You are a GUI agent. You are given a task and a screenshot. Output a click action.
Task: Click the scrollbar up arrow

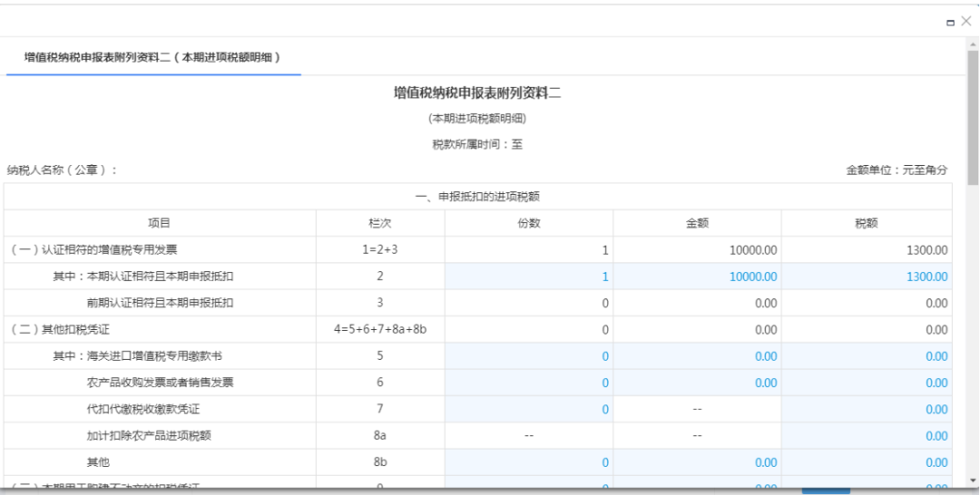(x=973, y=44)
